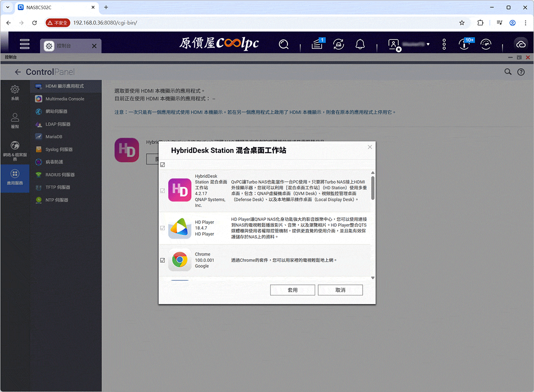Open TFTP 伺服器 sidebar item
This screenshot has height=392, width=534.
point(66,188)
